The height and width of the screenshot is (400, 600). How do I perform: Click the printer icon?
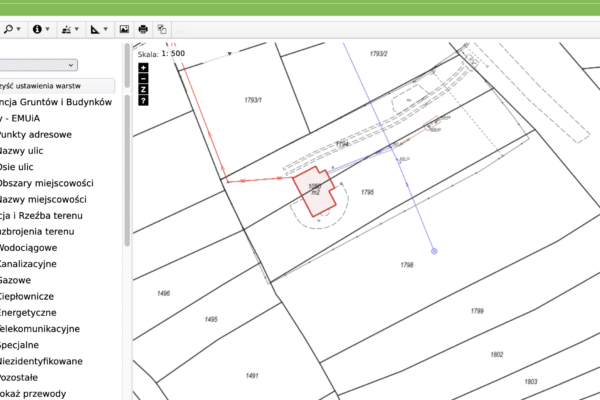(x=143, y=29)
